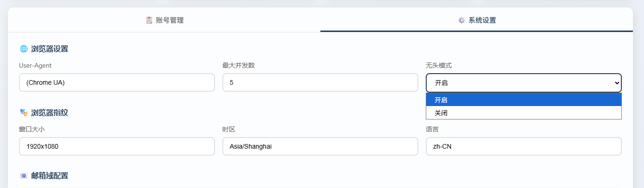Click the 浏览器设置 section heading
Screen dimensions: 644x188
tap(49, 49)
